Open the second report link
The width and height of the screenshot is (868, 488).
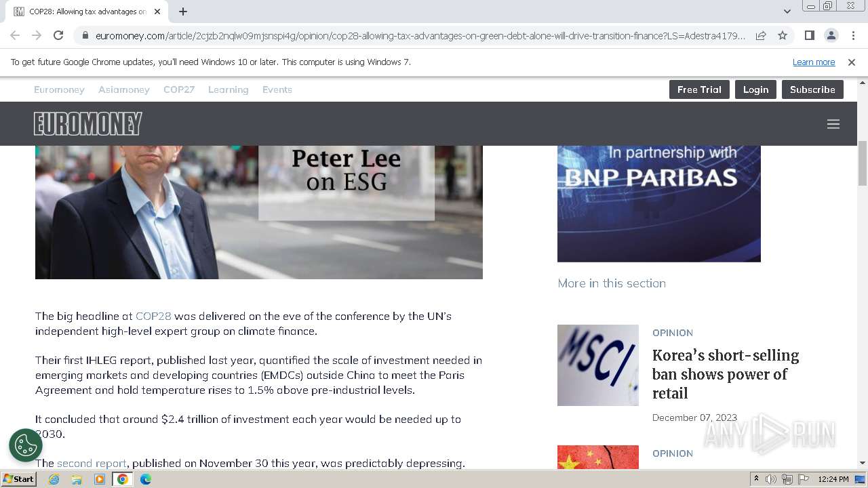(92, 463)
